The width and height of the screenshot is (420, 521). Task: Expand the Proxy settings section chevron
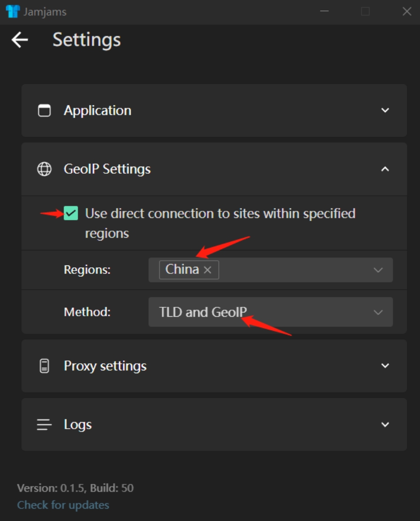(385, 366)
